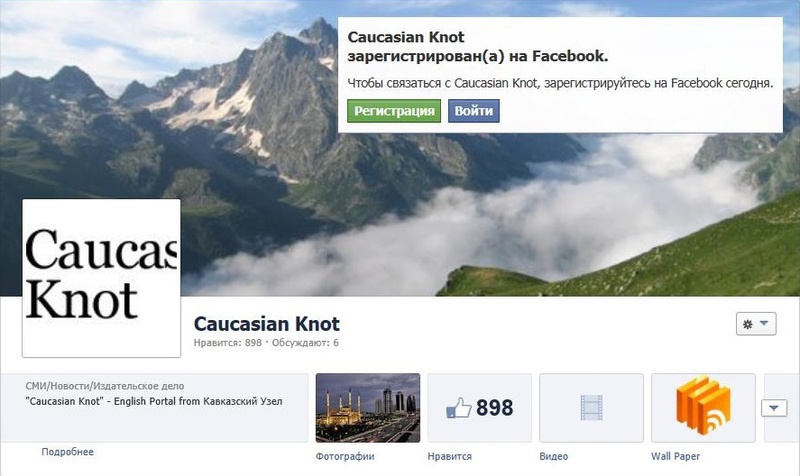Click the English Portal description text

tap(154, 401)
